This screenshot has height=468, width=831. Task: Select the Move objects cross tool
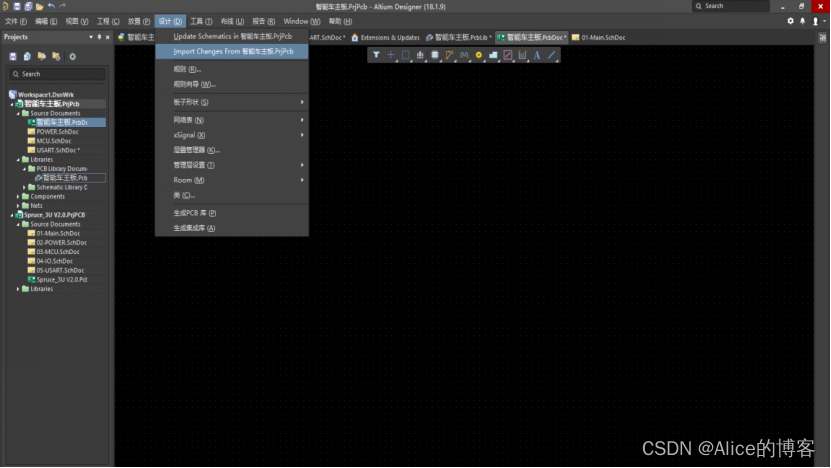pyautogui.click(x=391, y=55)
